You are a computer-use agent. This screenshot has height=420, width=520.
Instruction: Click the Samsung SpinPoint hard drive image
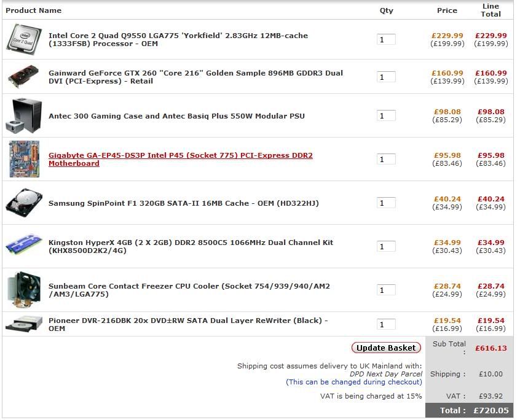(25, 203)
